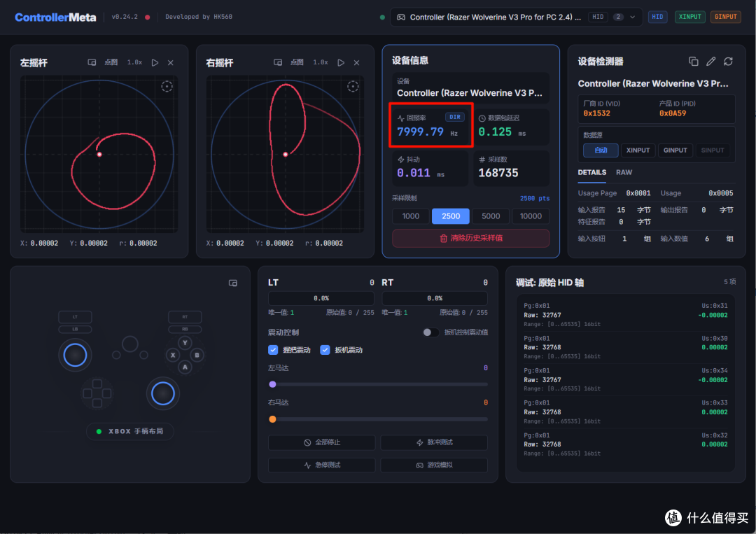Toggle the right stick 点图 dot plot mode
This screenshot has width=756, height=534.
coord(297,63)
